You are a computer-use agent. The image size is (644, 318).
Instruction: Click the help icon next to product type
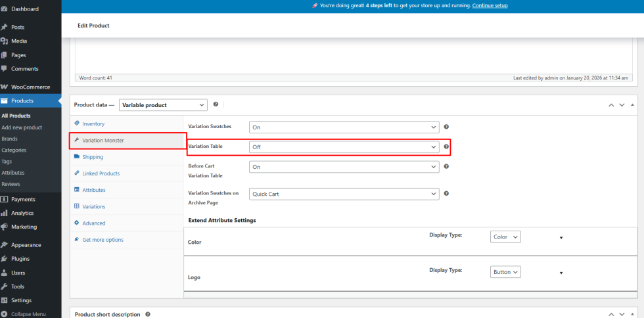pyautogui.click(x=216, y=104)
